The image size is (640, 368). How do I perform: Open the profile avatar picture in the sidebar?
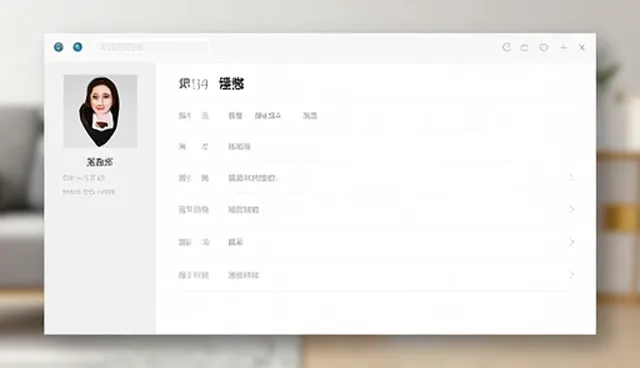tap(100, 111)
